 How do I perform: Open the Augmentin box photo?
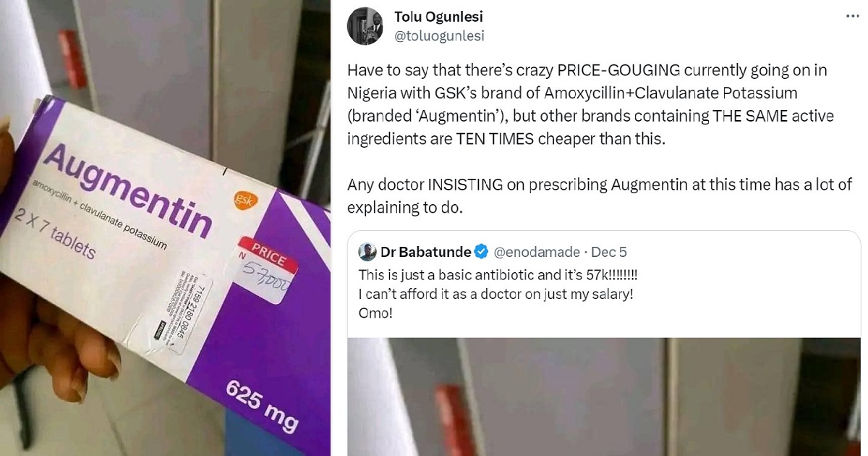pyautogui.click(x=165, y=228)
